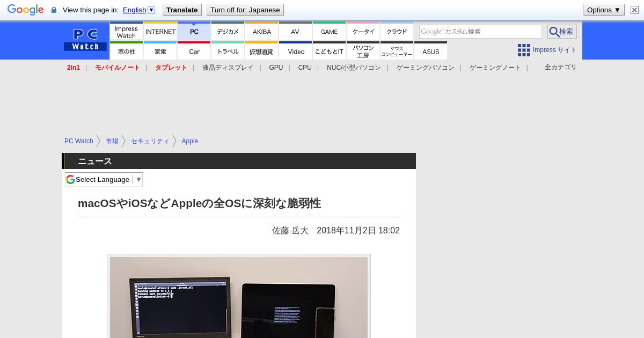Viewport: 644px width, 338px height.
Task: Open the 仮想通貨 tab
Action: [261, 51]
